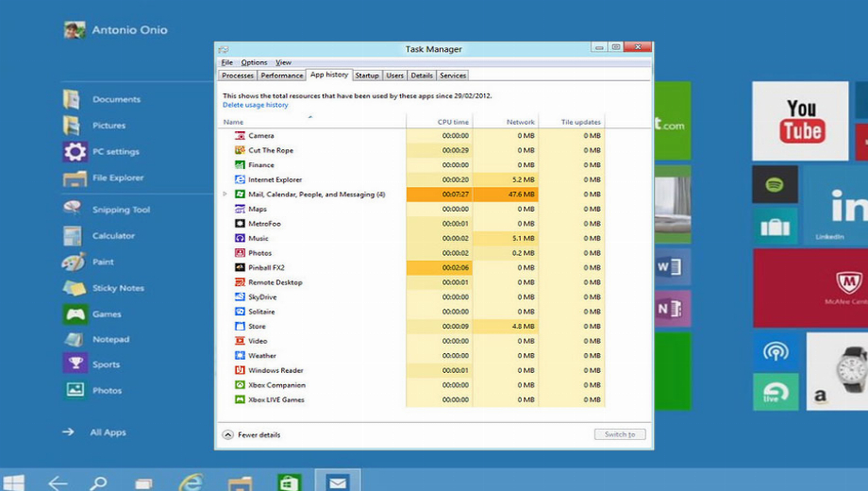This screenshot has width=868, height=491.
Task: Select the SkyDrive app icon
Action: [x=240, y=297]
